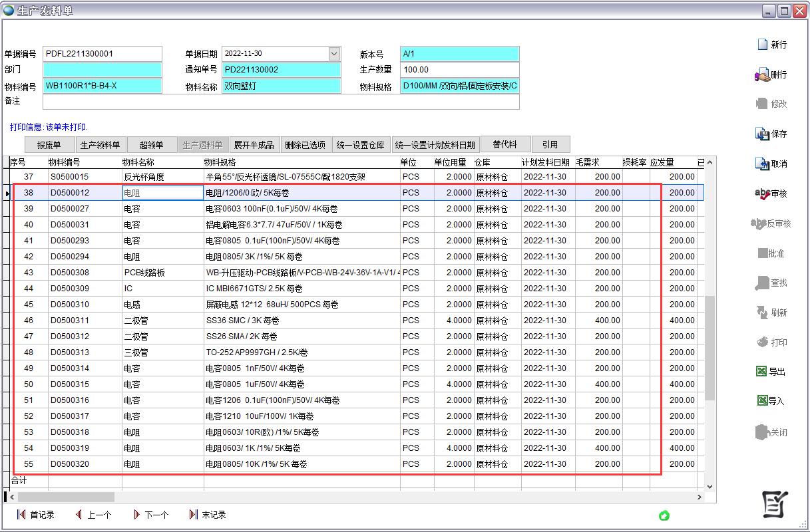Click the 备注 input field
This screenshot has height=532, width=810.
280,102
